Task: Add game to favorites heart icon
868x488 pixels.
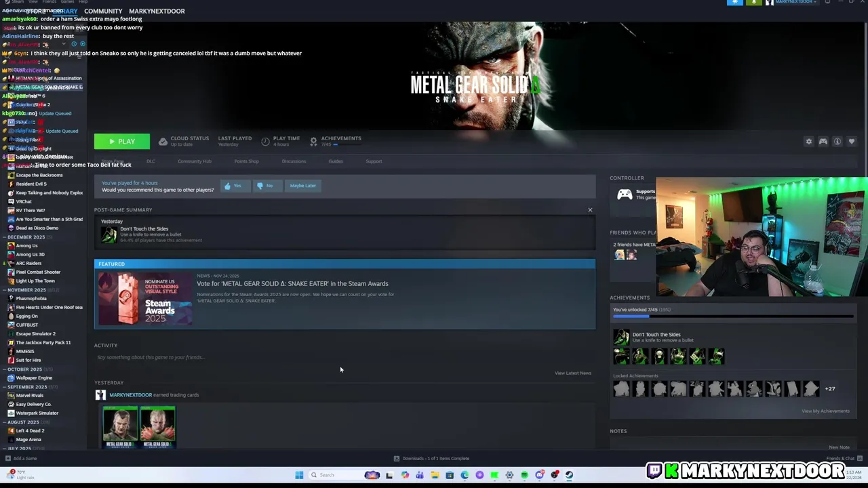Action: click(x=851, y=142)
